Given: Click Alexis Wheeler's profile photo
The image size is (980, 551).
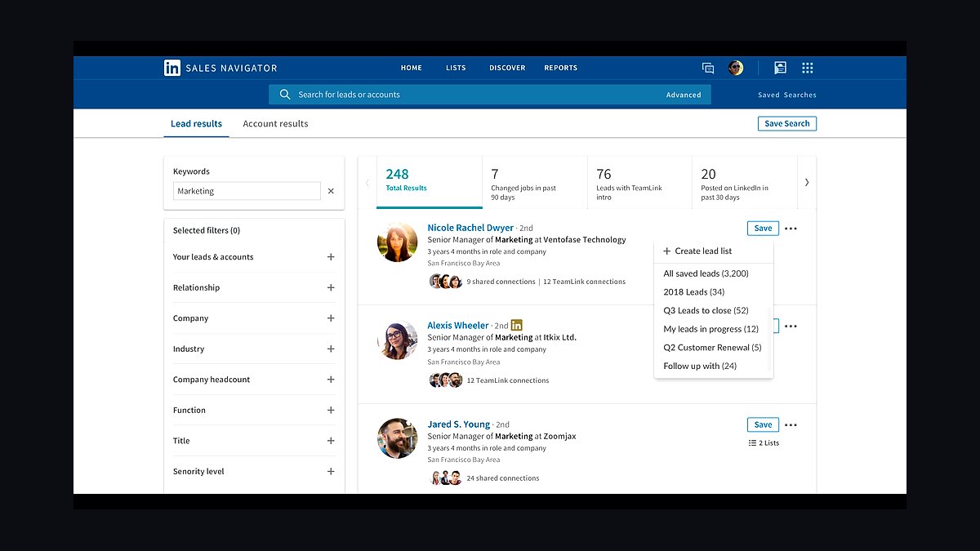Looking at the screenshot, I should [x=398, y=340].
